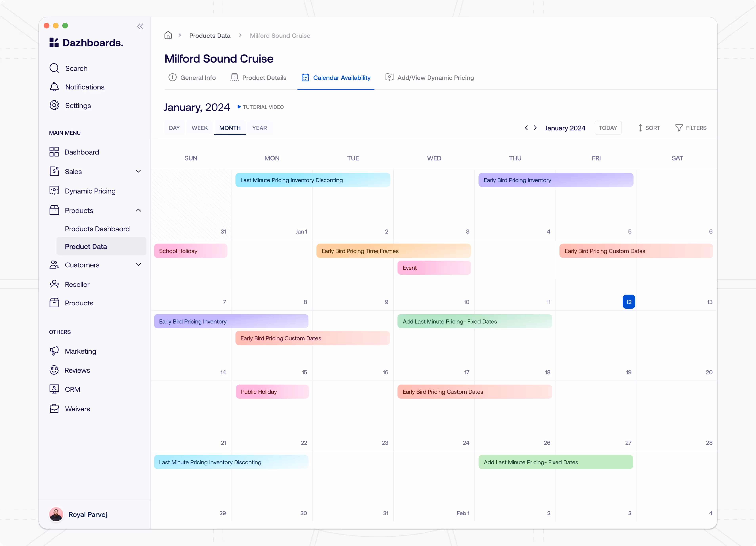Collapse the Products submenu chevron
756x546 pixels.
138,210
